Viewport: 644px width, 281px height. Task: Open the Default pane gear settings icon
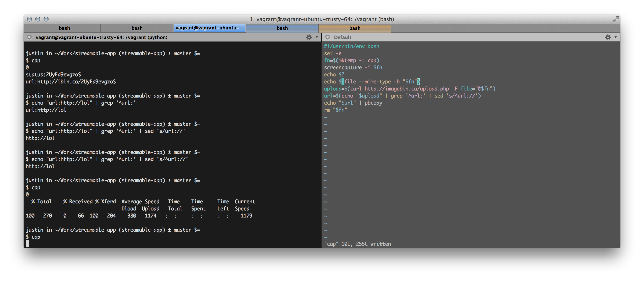(608, 37)
